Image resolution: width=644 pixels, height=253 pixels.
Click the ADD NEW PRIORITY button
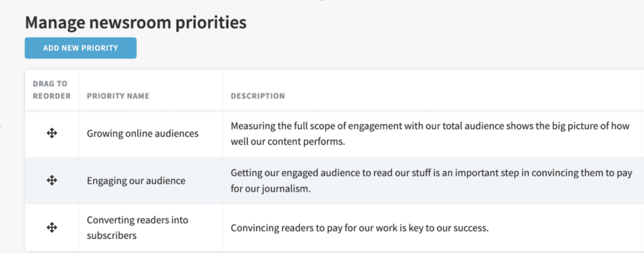point(80,48)
